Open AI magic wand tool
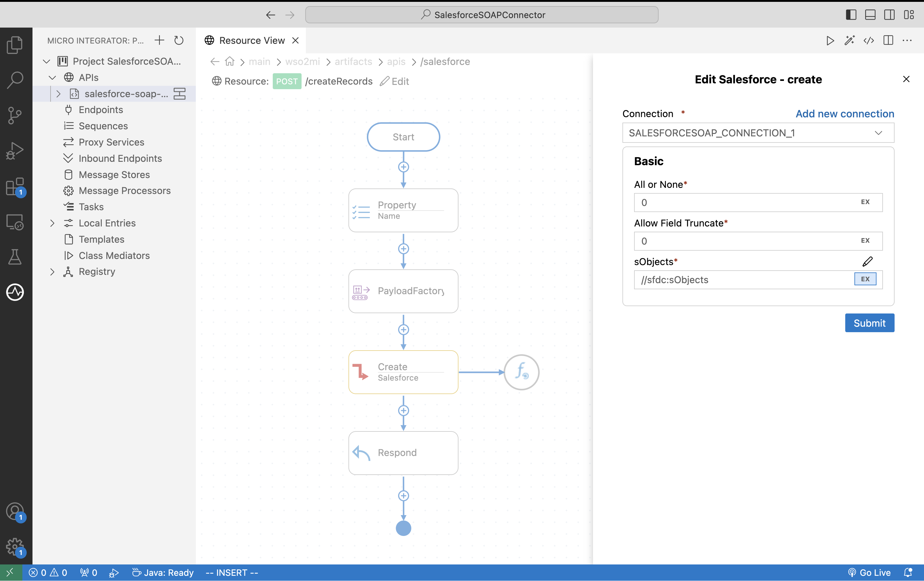 point(849,40)
